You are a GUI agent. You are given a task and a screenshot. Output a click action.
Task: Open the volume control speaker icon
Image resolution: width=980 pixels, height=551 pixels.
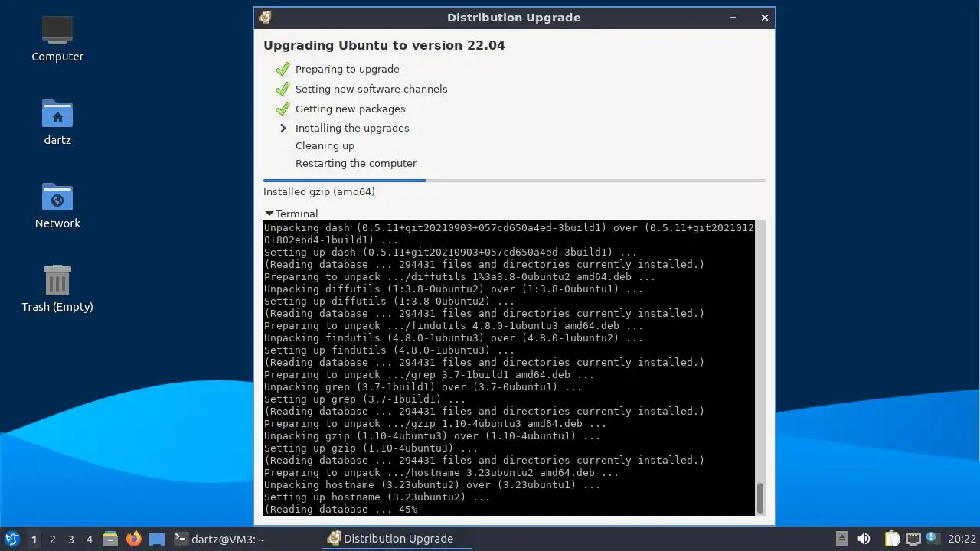pyautogui.click(x=864, y=539)
